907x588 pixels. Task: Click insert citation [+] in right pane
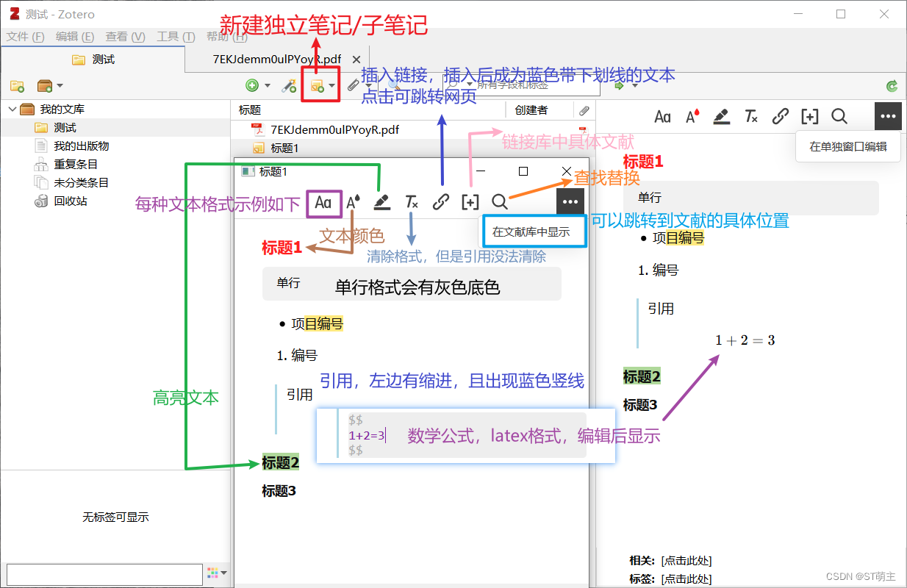810,116
